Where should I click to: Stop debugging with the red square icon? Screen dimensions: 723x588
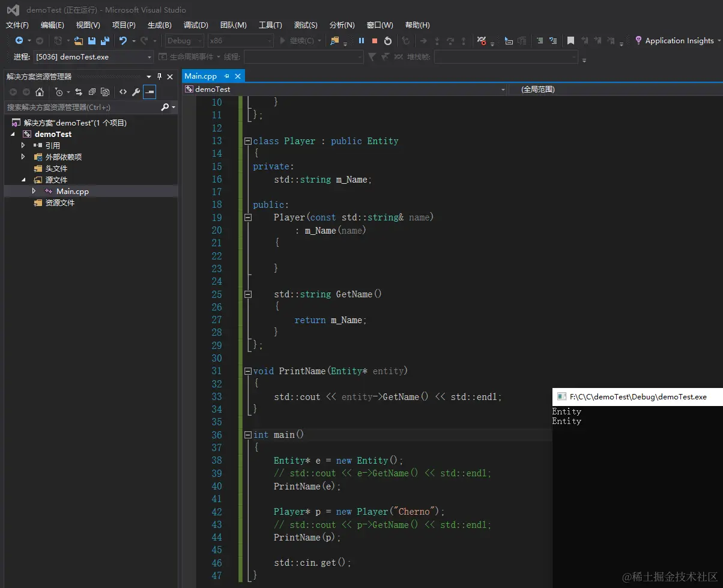pos(375,41)
